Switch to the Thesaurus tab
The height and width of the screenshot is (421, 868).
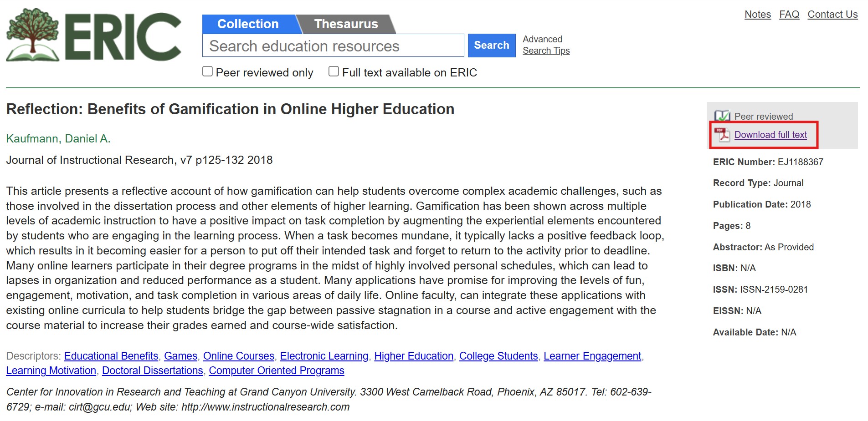pyautogui.click(x=346, y=24)
